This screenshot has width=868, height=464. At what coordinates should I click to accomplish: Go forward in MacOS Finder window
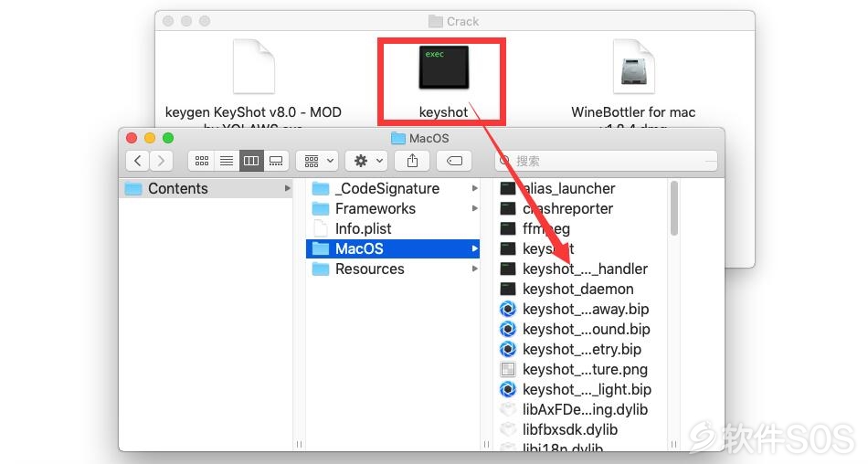(161, 161)
